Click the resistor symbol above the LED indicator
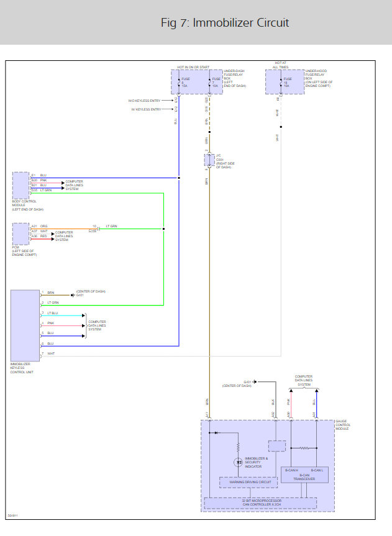Screen dimensions: 392x536 [x=238, y=447]
